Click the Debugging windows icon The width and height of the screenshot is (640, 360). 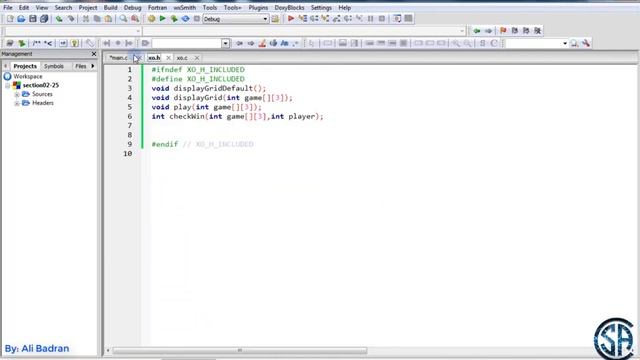point(397,19)
